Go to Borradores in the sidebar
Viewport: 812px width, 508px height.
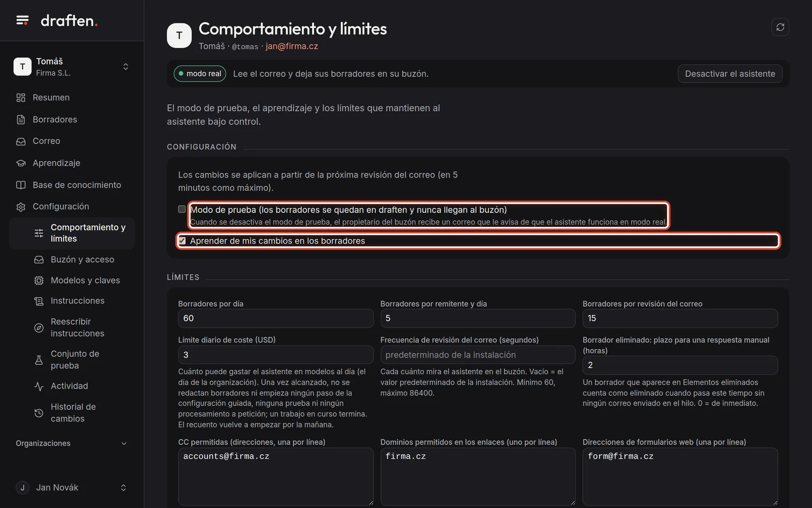point(72,120)
